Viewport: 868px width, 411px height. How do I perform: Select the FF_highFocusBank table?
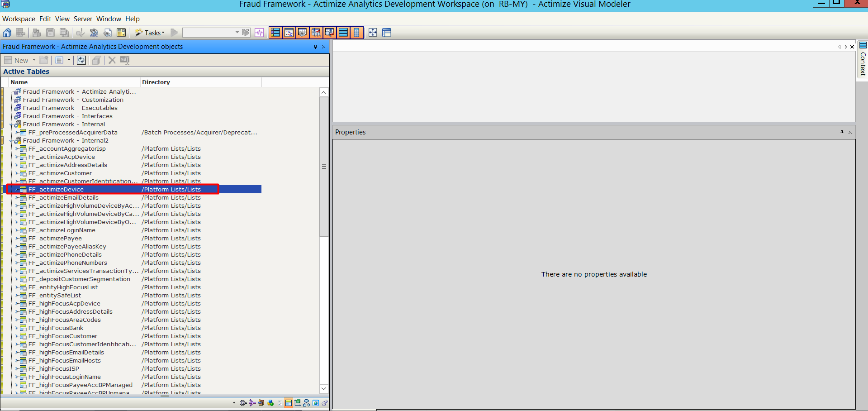56,328
